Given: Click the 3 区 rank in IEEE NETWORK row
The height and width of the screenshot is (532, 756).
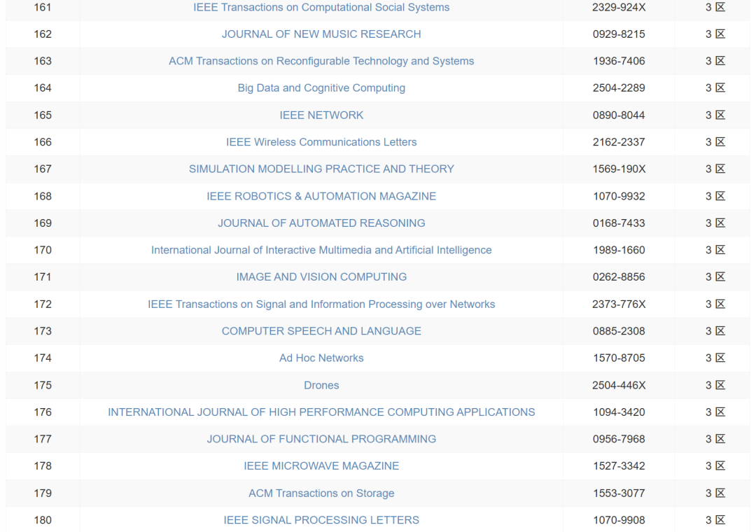Looking at the screenshot, I should (x=715, y=115).
